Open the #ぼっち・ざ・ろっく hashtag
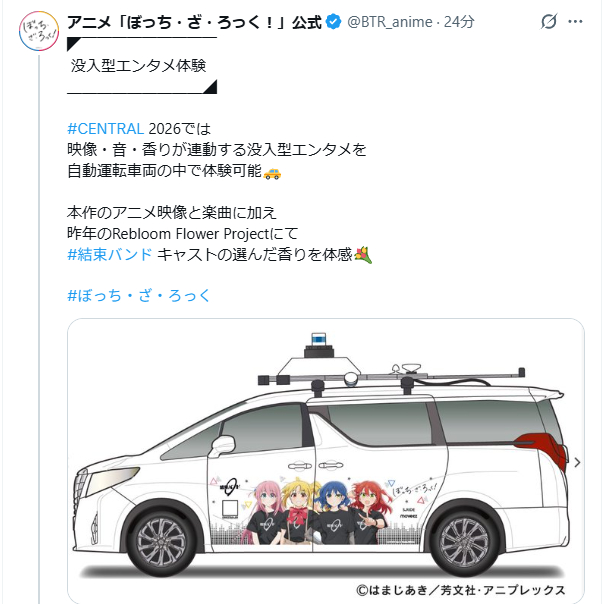The image size is (603, 604). coord(138,296)
